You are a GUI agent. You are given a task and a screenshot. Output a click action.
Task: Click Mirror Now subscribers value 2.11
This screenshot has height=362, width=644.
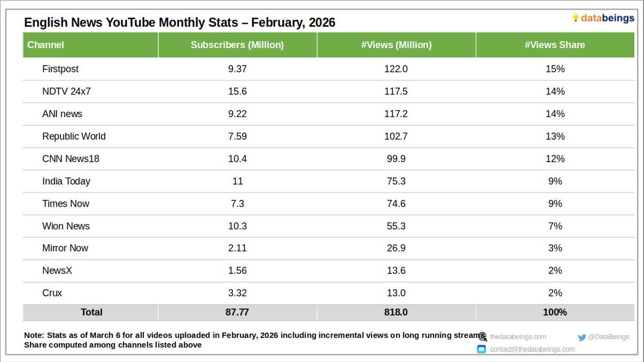click(237, 248)
